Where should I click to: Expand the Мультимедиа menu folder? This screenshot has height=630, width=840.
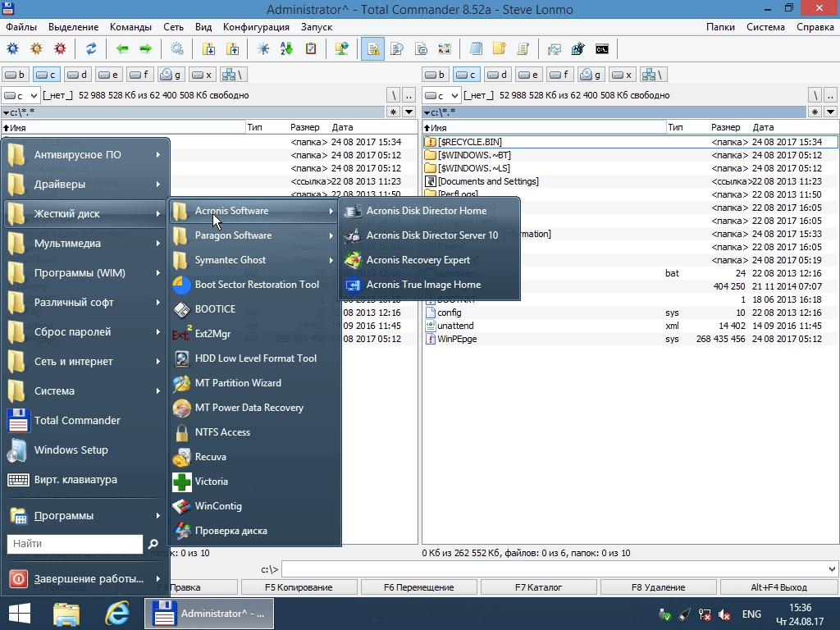click(85, 243)
